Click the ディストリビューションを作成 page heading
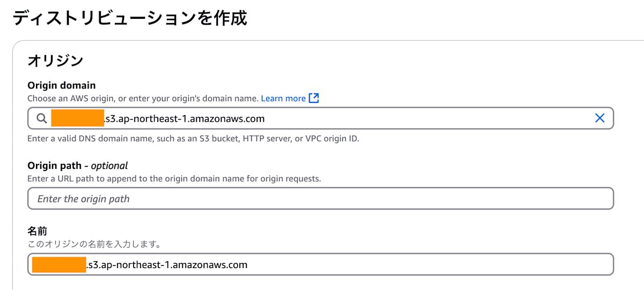Viewport: 644px width, 290px height. (129, 18)
